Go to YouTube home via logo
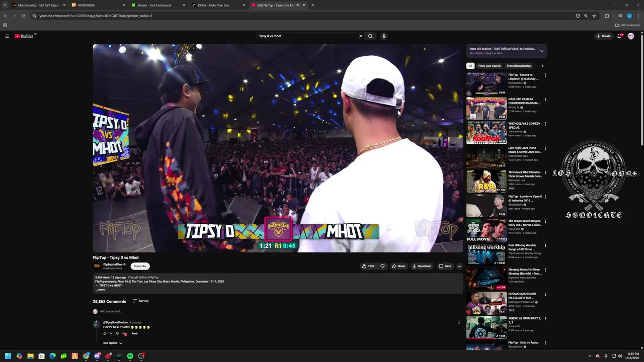Image resolution: width=644 pixels, height=362 pixels. pos(24,36)
